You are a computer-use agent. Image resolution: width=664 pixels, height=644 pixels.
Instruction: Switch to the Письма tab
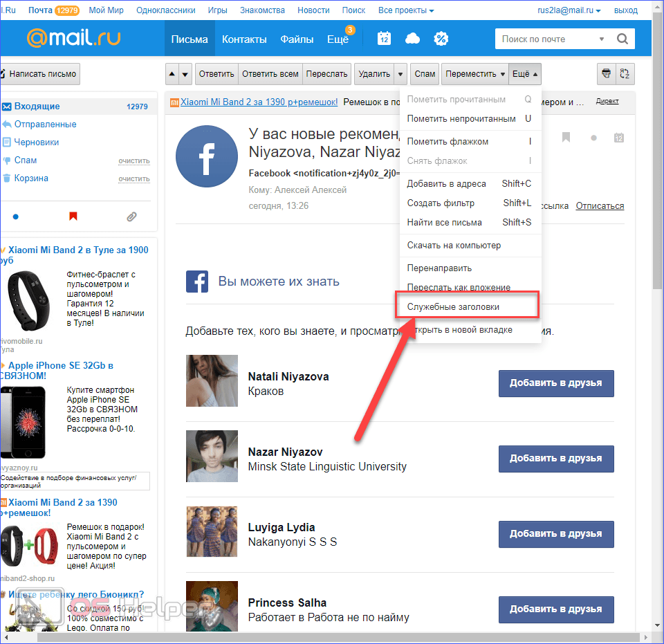click(x=190, y=39)
